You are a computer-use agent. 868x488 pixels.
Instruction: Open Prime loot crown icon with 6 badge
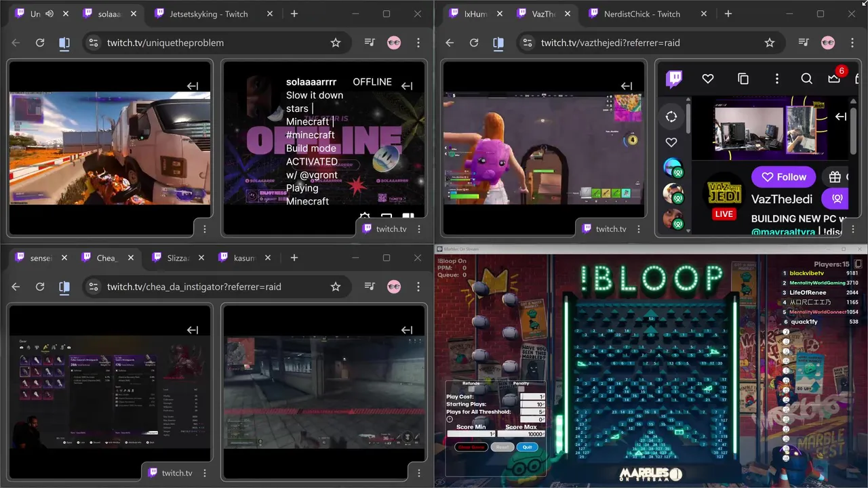(835, 79)
